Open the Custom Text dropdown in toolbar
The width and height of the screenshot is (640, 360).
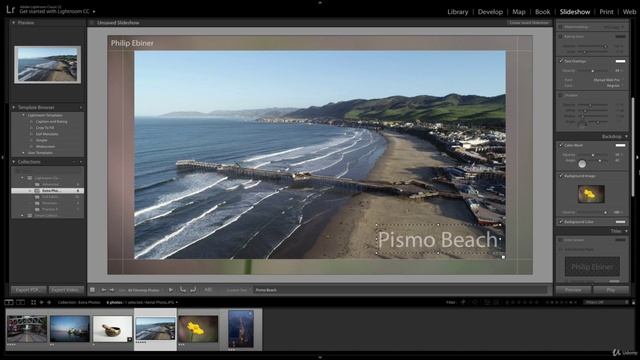pos(238,290)
